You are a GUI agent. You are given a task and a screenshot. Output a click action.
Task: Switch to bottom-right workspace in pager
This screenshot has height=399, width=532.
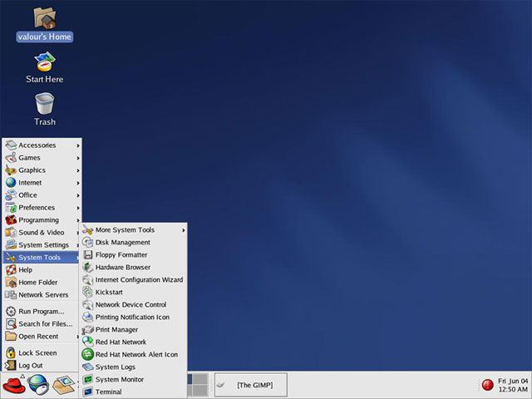[x=200, y=390]
